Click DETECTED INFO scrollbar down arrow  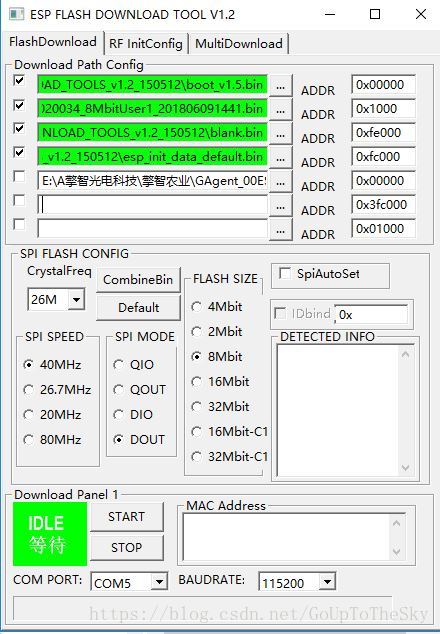[406, 468]
